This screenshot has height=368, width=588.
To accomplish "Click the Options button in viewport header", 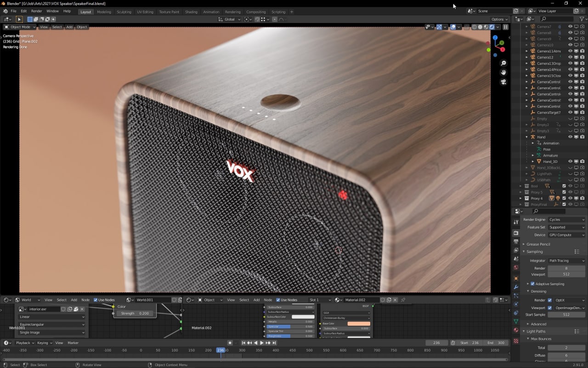I will point(499,19).
